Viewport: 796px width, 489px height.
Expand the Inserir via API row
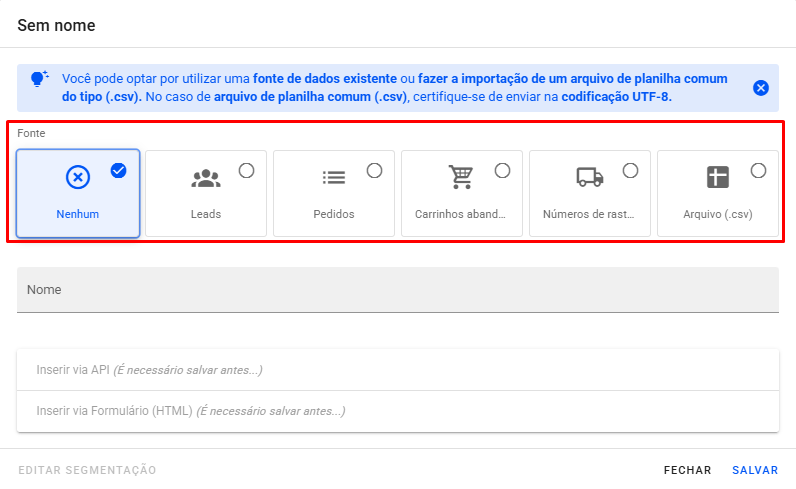pyautogui.click(x=397, y=370)
